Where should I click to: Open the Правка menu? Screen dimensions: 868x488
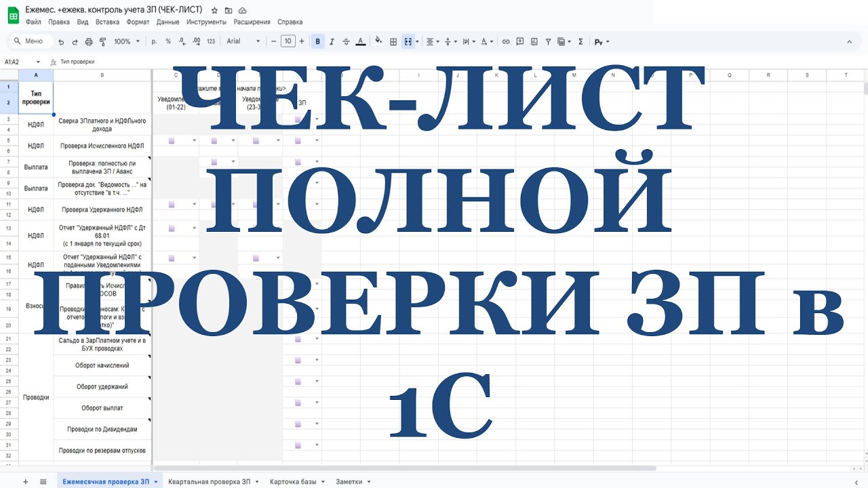[x=59, y=22]
